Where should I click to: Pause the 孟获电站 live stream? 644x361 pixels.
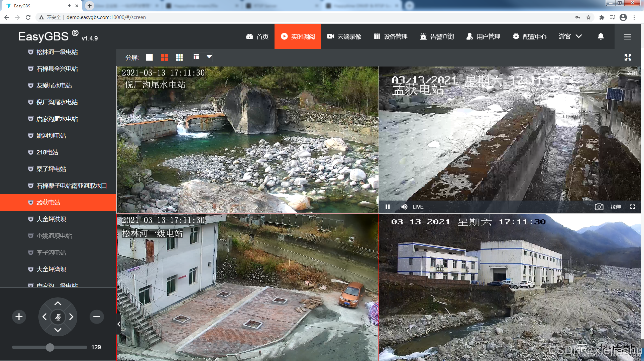coord(388,207)
